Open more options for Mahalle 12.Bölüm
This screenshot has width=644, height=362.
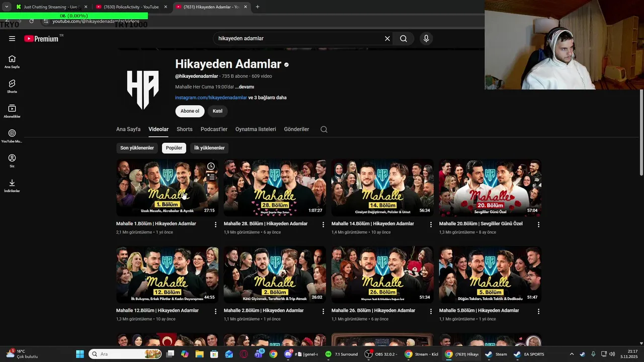pyautogui.click(x=215, y=312)
